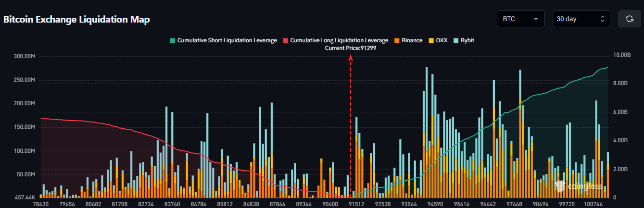The height and width of the screenshot is (208, 644).
Task: Toggle Cumulative Long Liquidation Leverage legend
Action: [x=336, y=40]
